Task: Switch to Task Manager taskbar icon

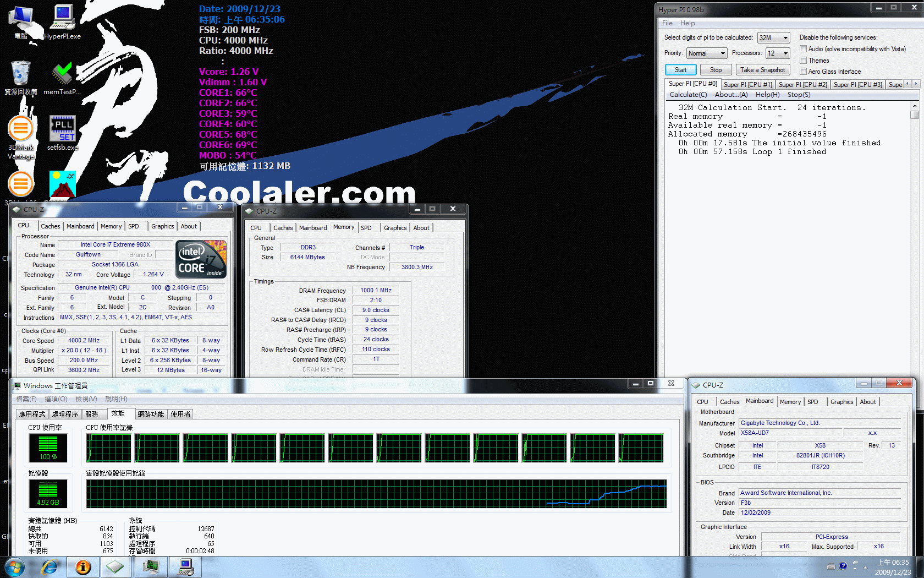Action: coord(151,567)
